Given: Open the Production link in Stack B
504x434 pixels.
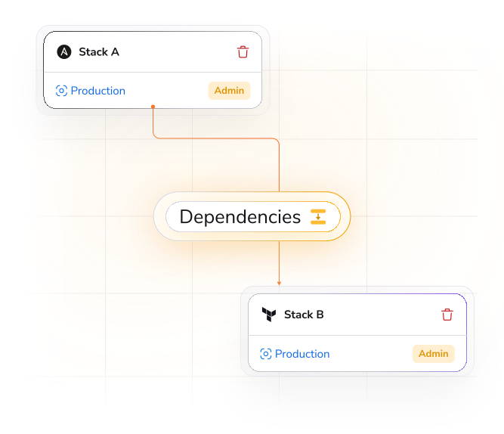Looking at the screenshot, I should click(x=302, y=354).
